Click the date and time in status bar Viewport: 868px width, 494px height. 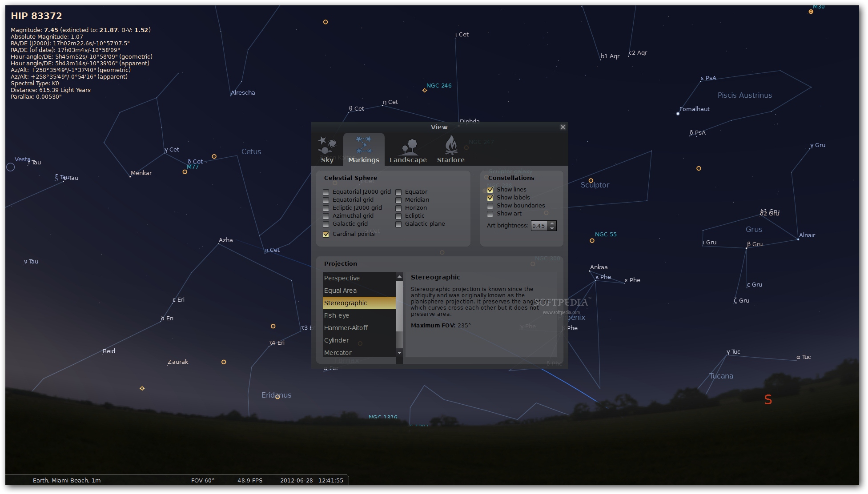(312, 481)
